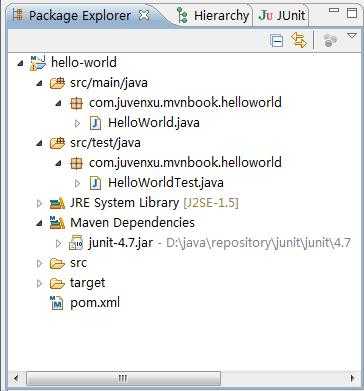Expand the junit-4.7.jar node
The width and height of the screenshot is (364, 391).
pyautogui.click(x=59, y=243)
